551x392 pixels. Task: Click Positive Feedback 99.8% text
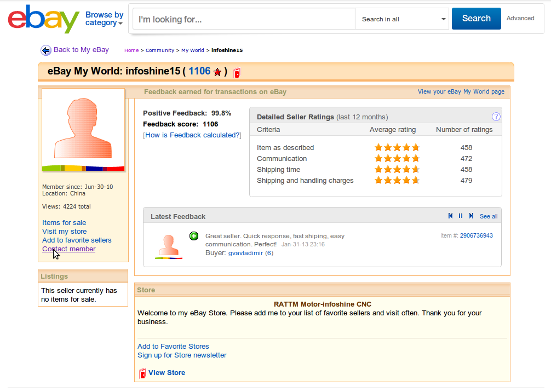[187, 113]
